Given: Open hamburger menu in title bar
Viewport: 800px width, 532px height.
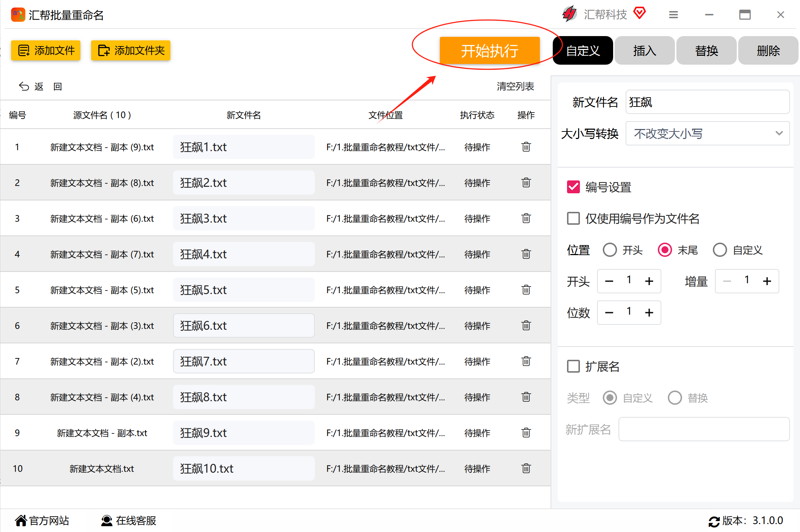Looking at the screenshot, I should (x=673, y=15).
